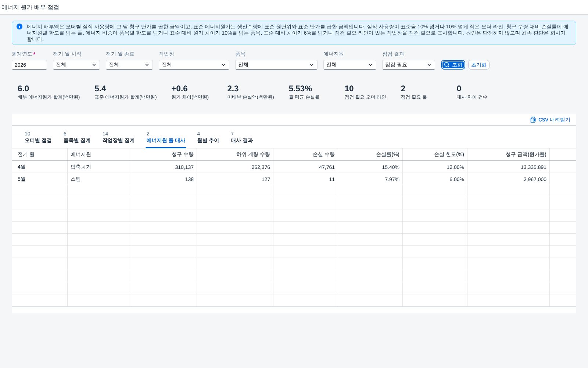Click the blue info icon in the notice banner

pyautogui.click(x=19, y=26)
